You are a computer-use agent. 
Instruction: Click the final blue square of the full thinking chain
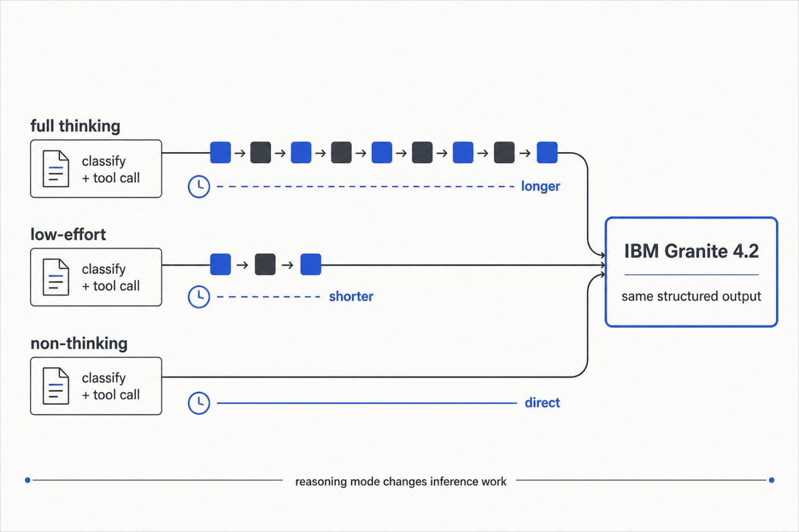547,153
